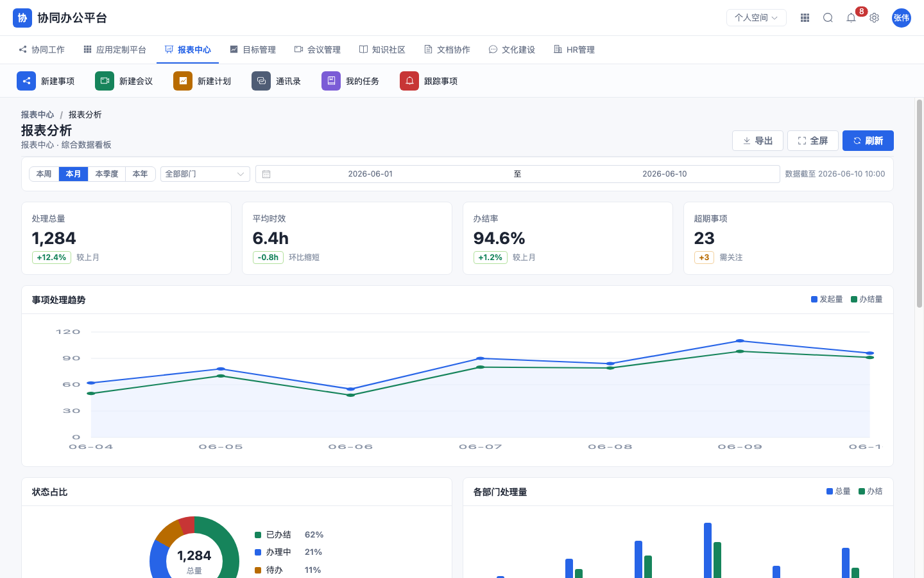Viewport: 924px width, 578px height.
Task: Go to 目标管理 tab
Action: [253, 49]
